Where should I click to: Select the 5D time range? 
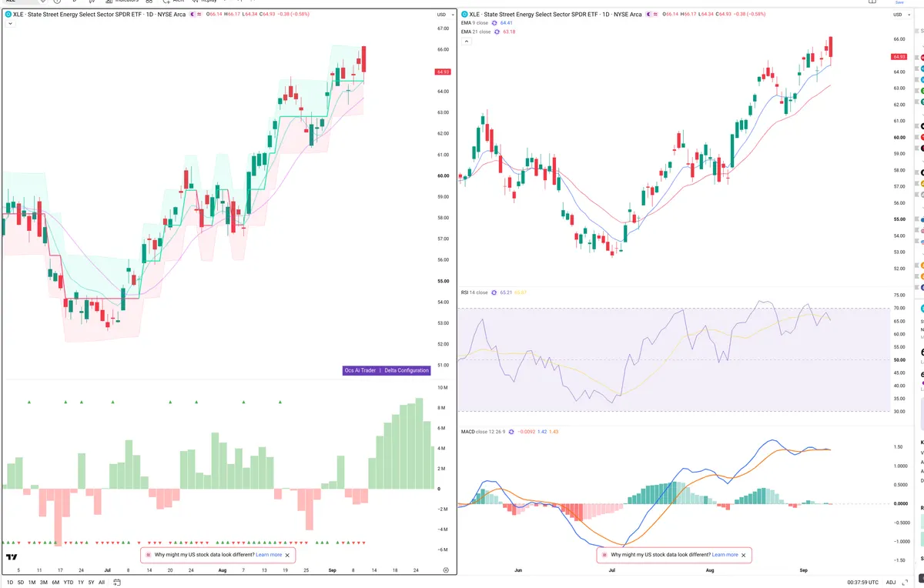click(21, 583)
